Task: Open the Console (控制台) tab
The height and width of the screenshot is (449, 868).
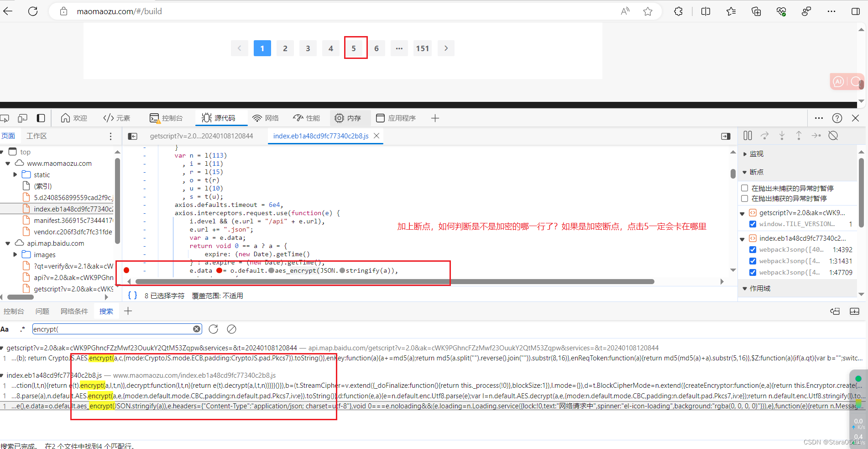Action: pos(166,118)
